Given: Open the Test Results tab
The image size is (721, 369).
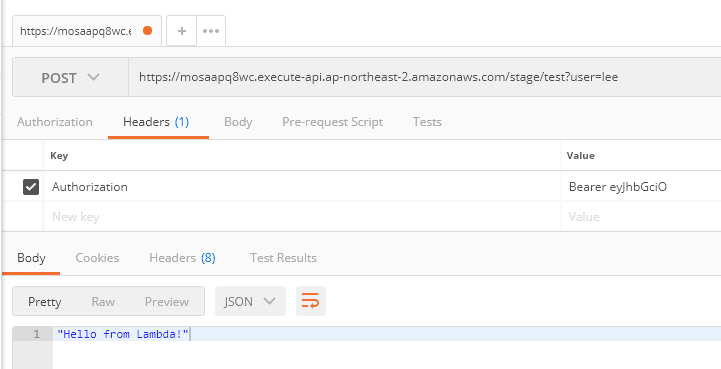Looking at the screenshot, I should [x=283, y=258].
